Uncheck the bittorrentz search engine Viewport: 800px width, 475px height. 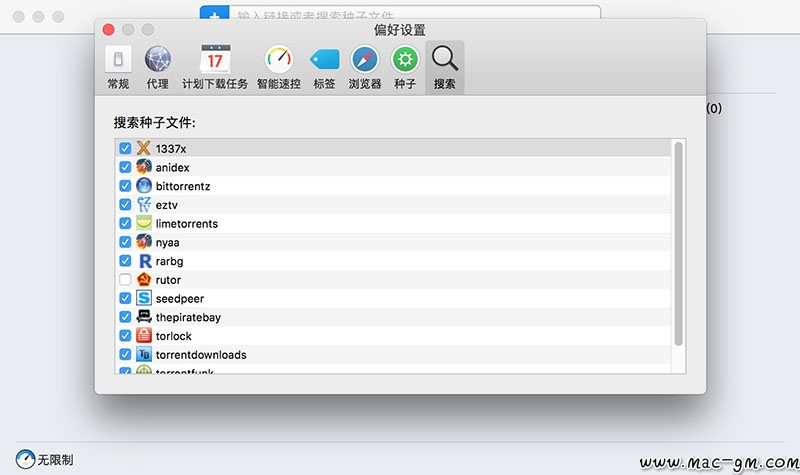[x=125, y=186]
